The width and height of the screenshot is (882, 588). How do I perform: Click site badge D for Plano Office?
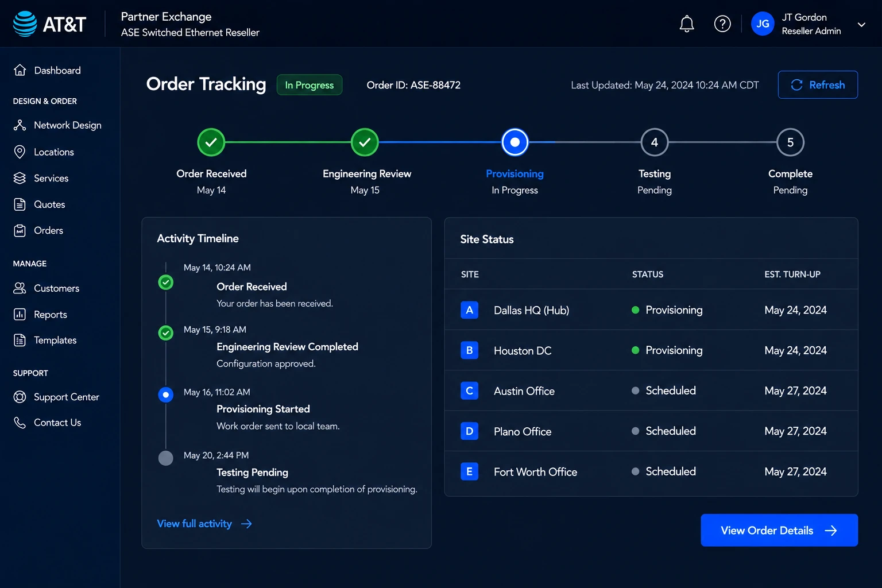(x=470, y=431)
